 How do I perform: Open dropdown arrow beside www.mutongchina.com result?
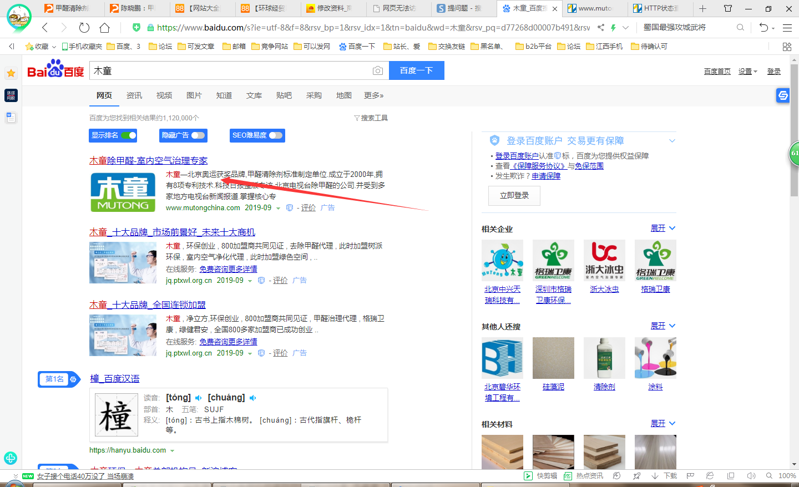pyautogui.click(x=278, y=208)
